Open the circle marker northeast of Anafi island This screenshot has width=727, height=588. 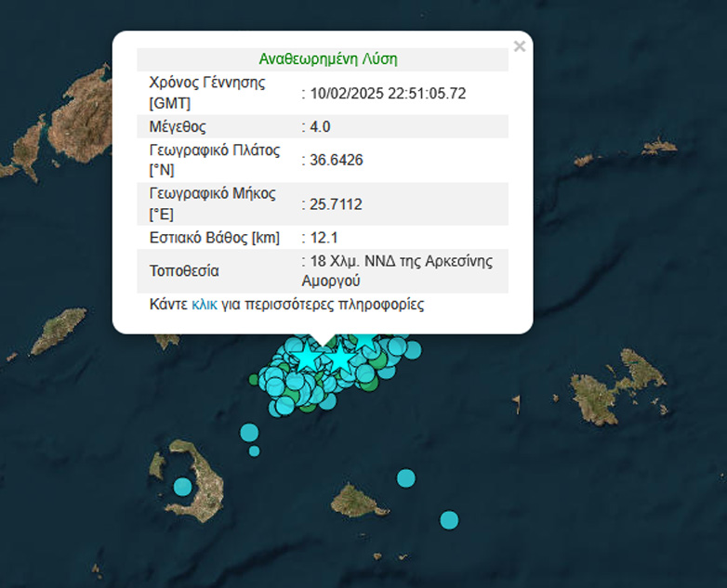(x=405, y=477)
